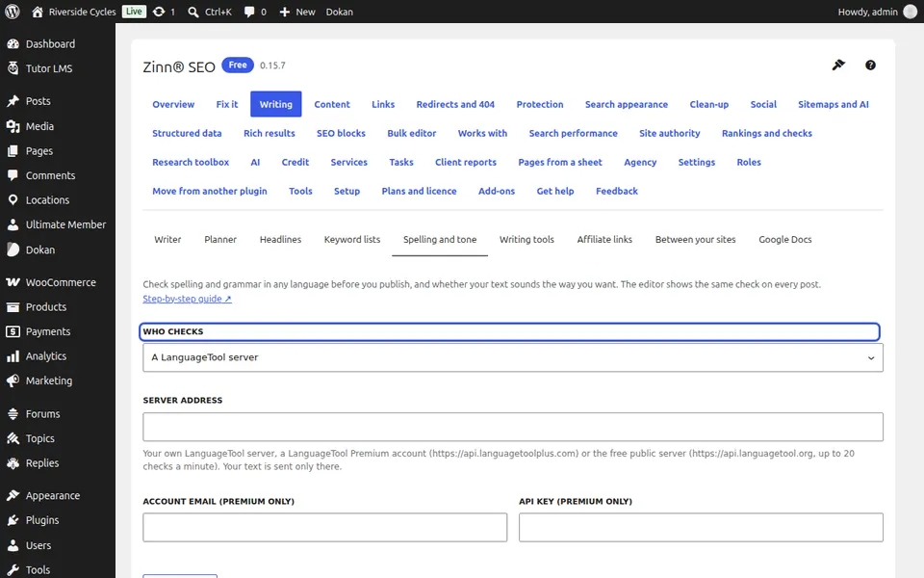Select the Headlines sub-tab

click(280, 240)
